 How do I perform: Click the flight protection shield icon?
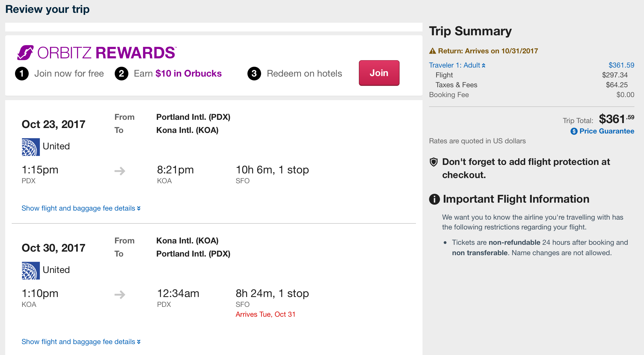(x=433, y=162)
